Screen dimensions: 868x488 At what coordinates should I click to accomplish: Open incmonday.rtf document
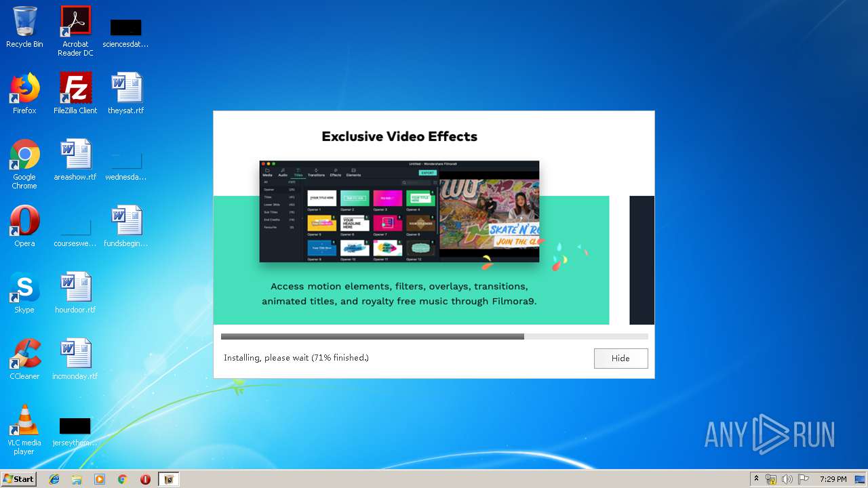click(x=75, y=359)
